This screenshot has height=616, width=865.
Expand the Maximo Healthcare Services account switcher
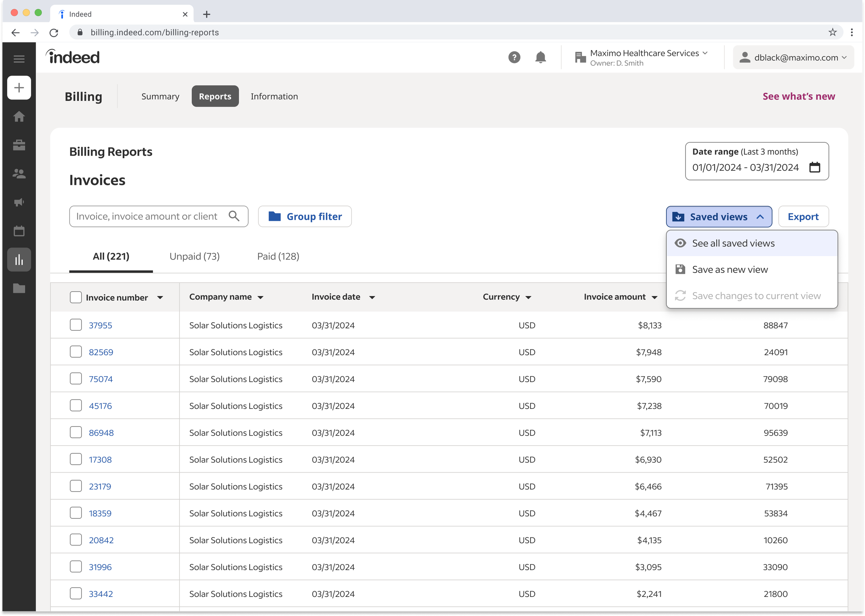coord(641,57)
